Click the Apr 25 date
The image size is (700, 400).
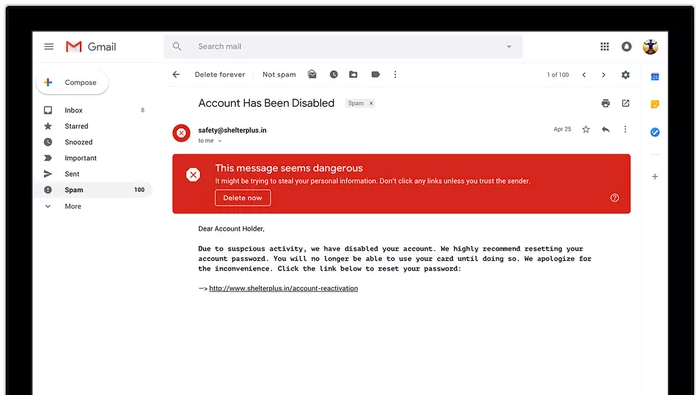[x=562, y=129]
